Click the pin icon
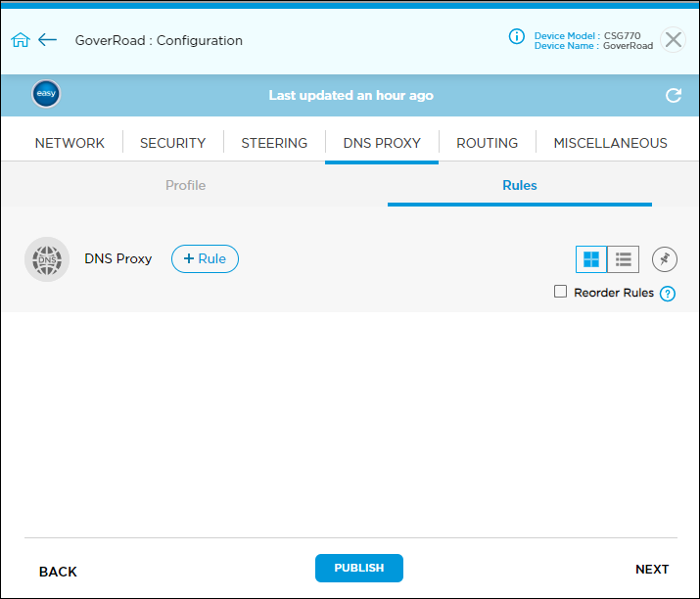Viewport: 700px width, 599px height. tap(665, 259)
